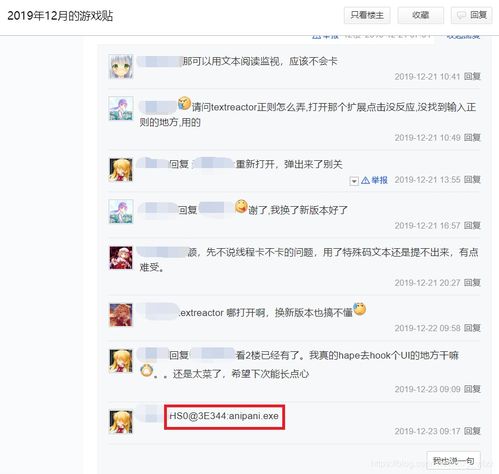Click the 举报 warning triangle icon
The height and width of the screenshot is (474, 499).
pyautogui.click(x=365, y=180)
